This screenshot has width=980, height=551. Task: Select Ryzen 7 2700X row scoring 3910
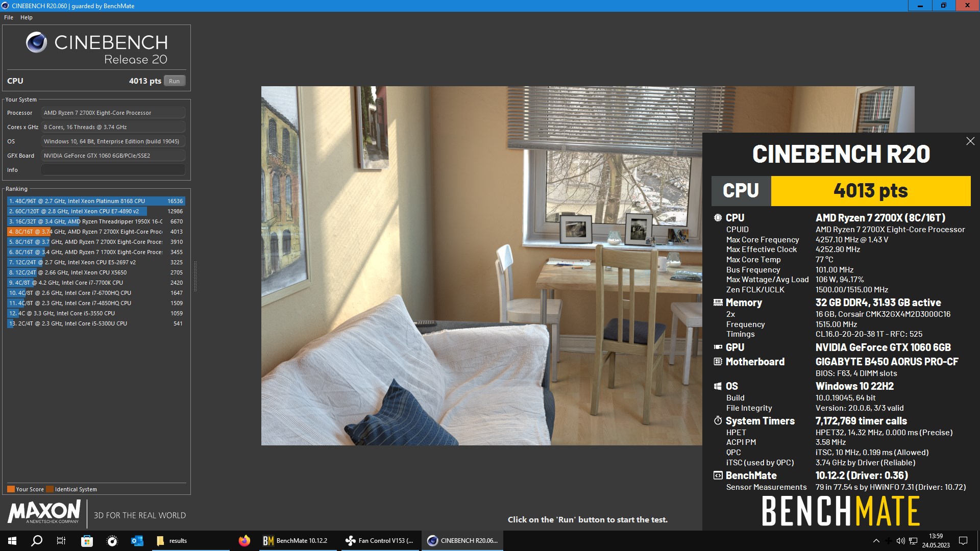96,242
